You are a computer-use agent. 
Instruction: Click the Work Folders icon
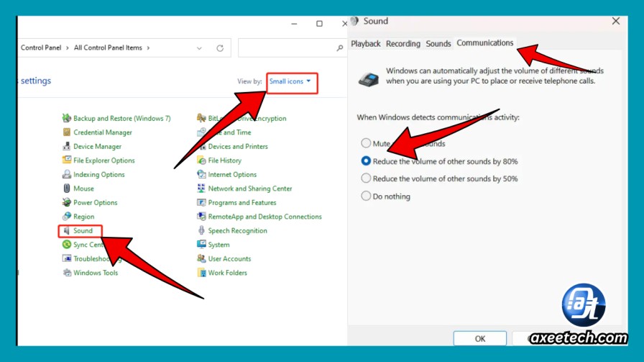[201, 272]
